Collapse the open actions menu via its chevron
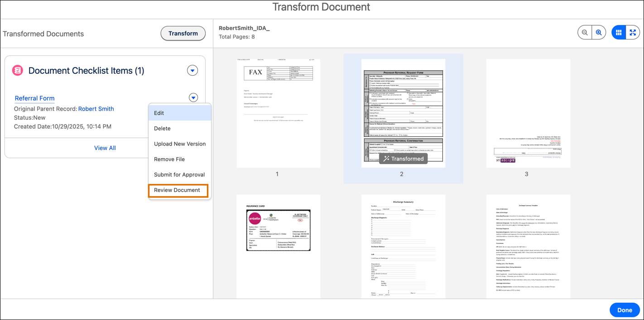Image resolution: width=644 pixels, height=320 pixels. coord(192,97)
